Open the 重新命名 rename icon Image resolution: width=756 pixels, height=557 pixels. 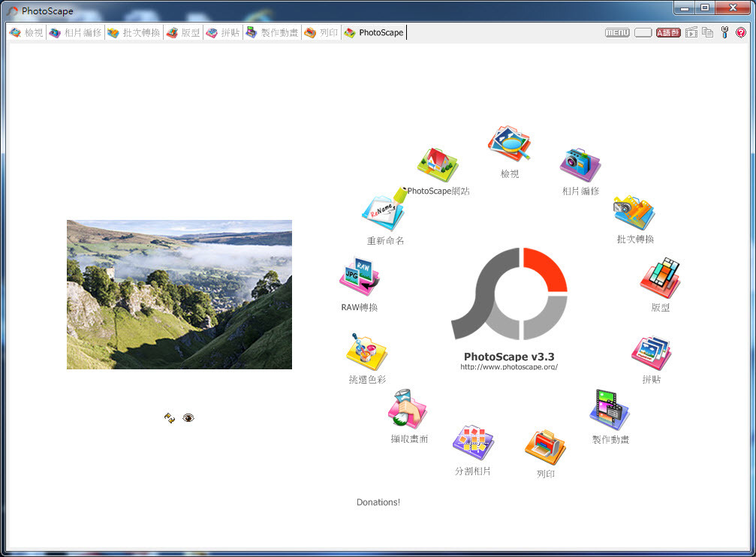coord(384,209)
